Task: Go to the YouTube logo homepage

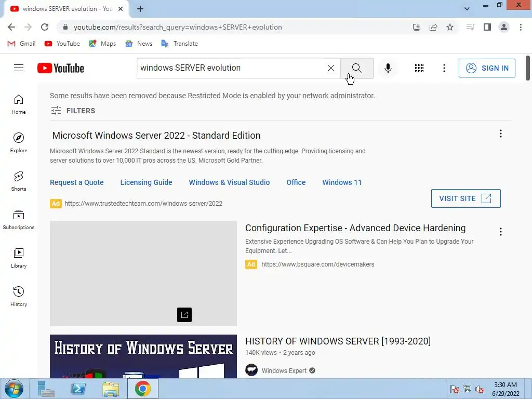Action: tap(61, 68)
